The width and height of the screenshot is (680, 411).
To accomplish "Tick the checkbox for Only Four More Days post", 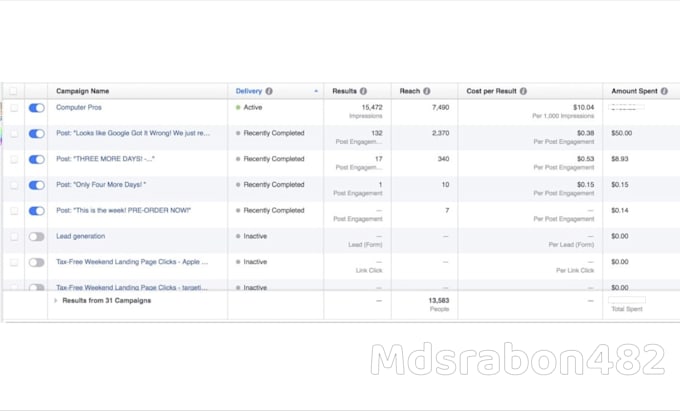I will point(14,185).
